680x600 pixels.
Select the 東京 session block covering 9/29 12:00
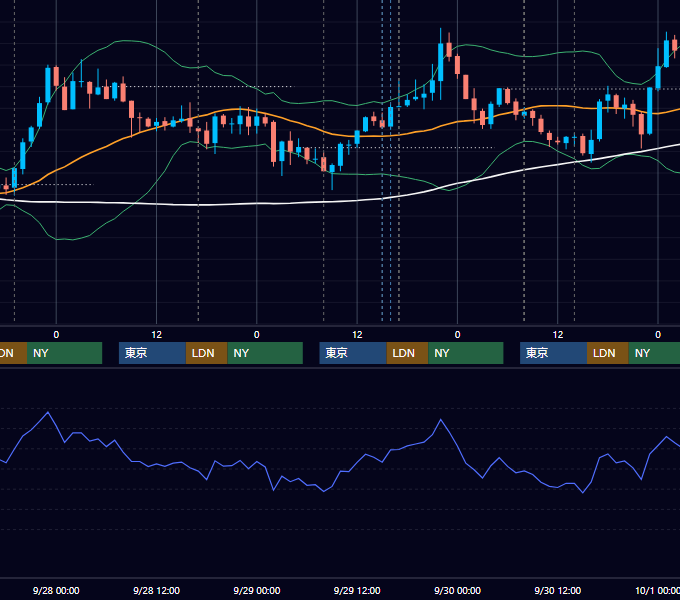click(x=353, y=353)
